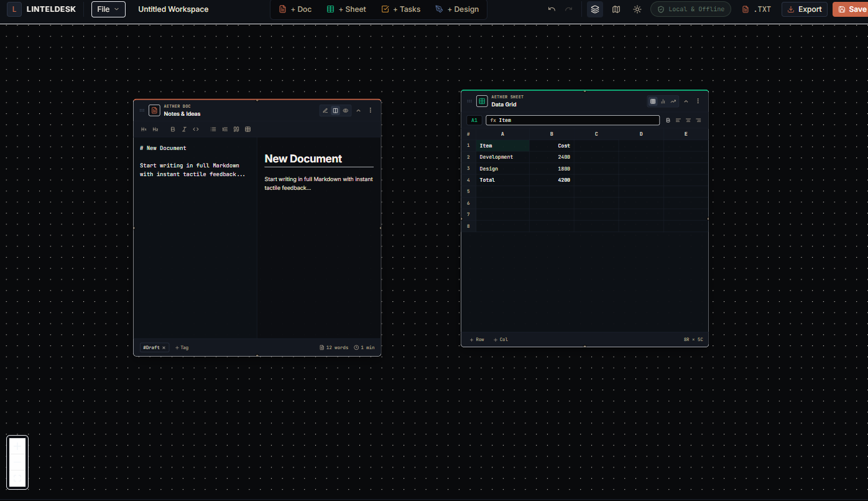Select the Cost header cell
The image size is (868, 501).
click(x=552, y=146)
